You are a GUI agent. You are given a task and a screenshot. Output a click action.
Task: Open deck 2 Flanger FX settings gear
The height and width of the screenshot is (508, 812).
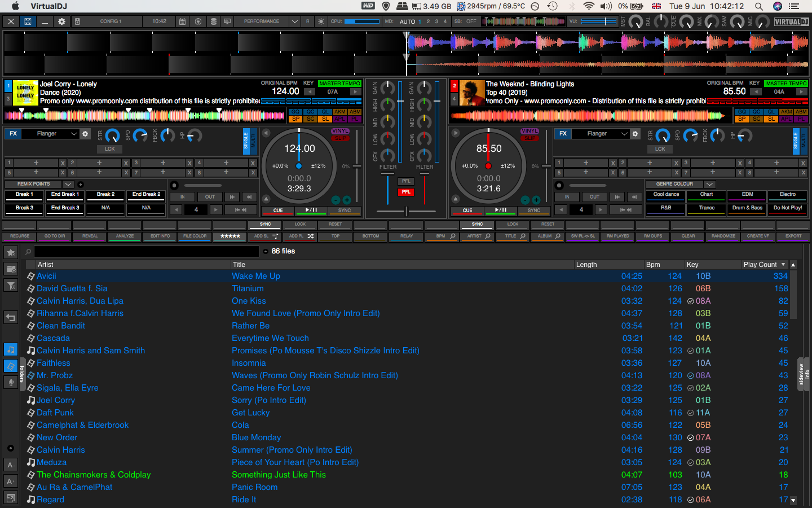(x=636, y=134)
